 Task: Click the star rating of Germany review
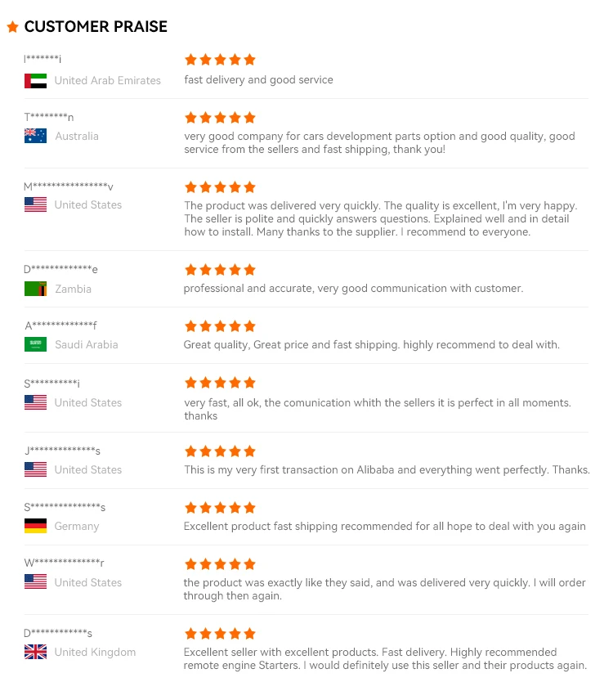click(x=220, y=508)
